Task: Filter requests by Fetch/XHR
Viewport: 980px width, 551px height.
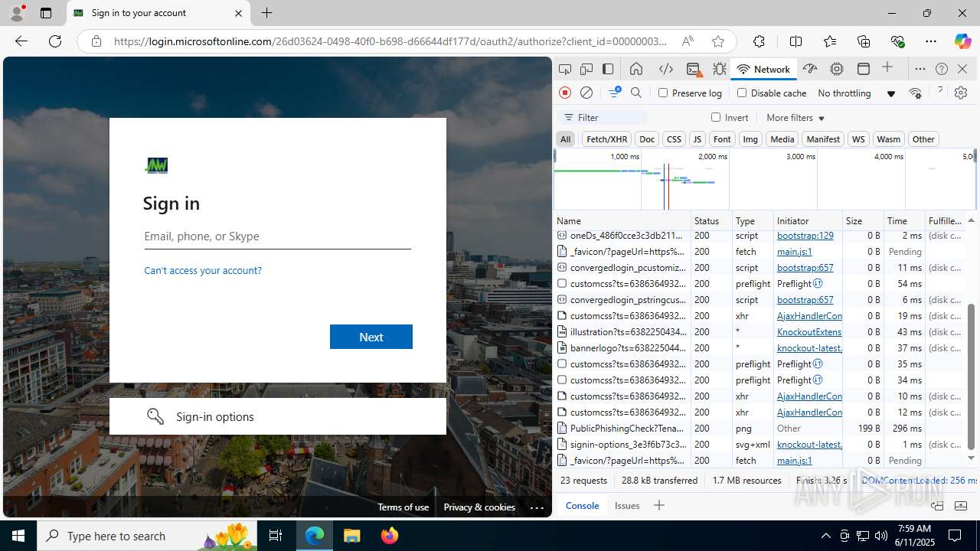Action: (606, 139)
